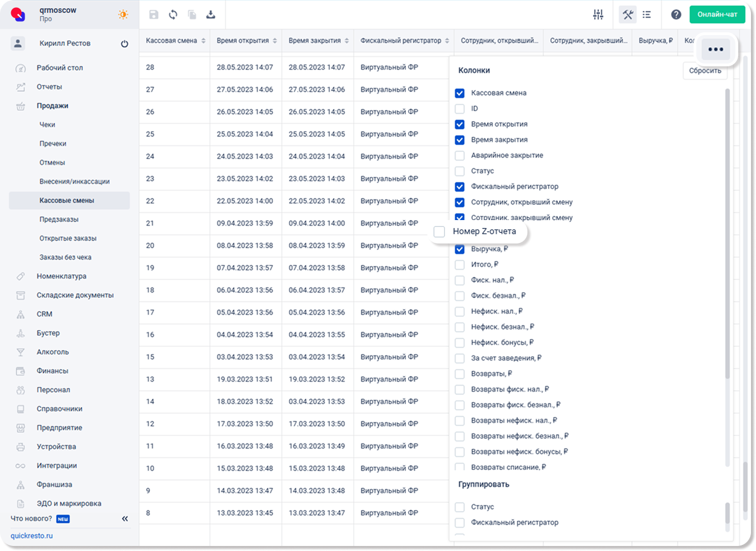Open the Онлайн-чат button

pyautogui.click(x=717, y=14)
